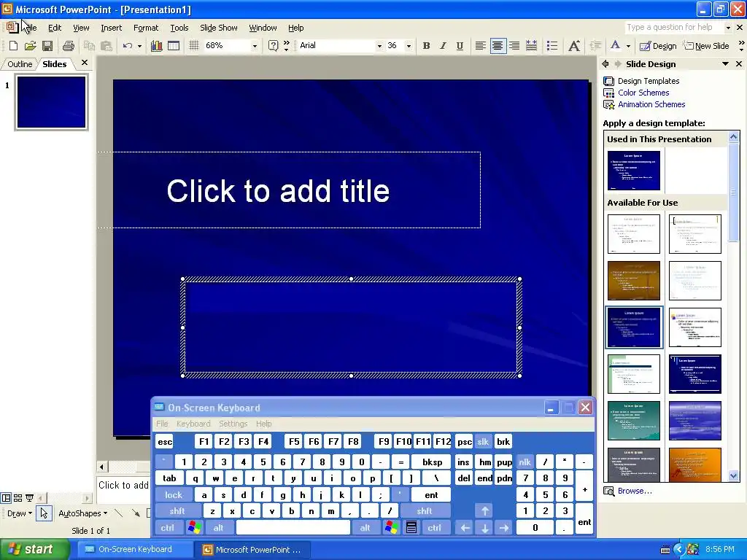Open the Zoom 68% dropdown
The height and width of the screenshot is (560, 747).
[x=255, y=46]
